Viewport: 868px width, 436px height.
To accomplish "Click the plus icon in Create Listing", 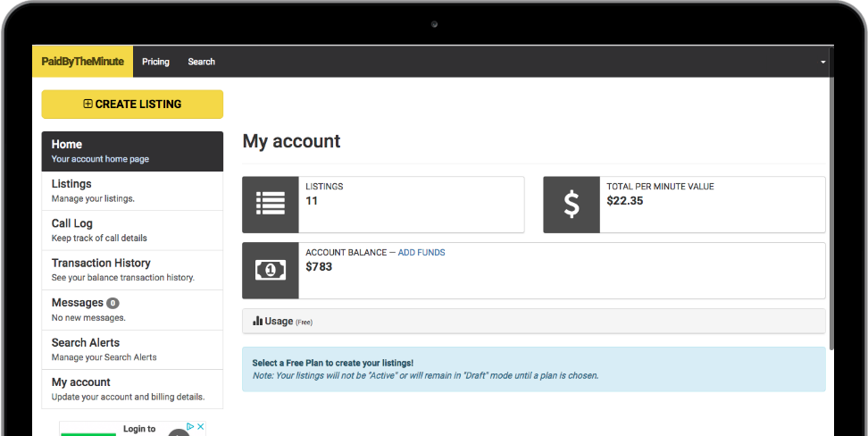I will [88, 105].
